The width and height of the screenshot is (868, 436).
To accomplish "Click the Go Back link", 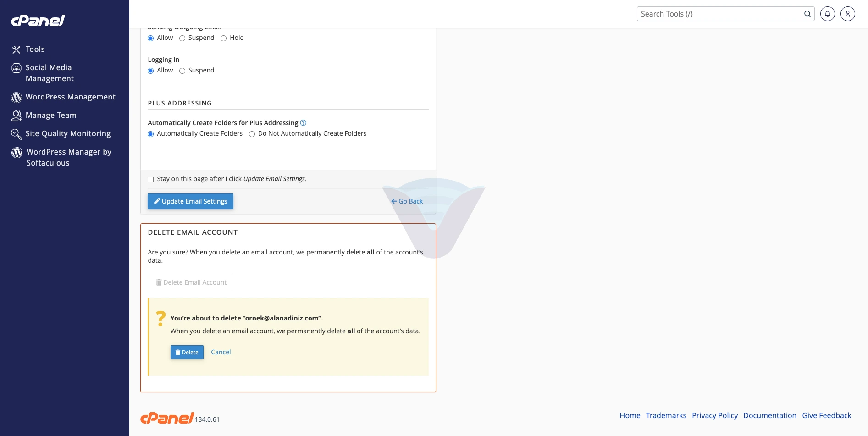I will click(407, 201).
